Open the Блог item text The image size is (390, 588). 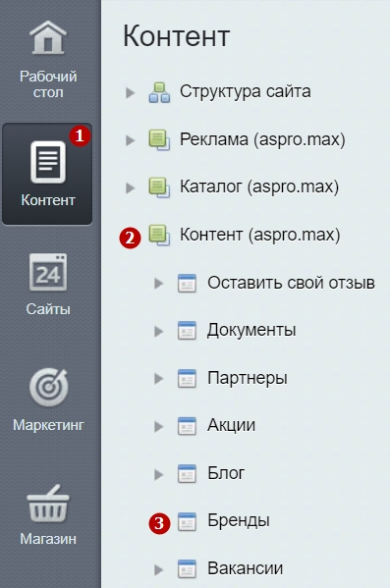[226, 473]
